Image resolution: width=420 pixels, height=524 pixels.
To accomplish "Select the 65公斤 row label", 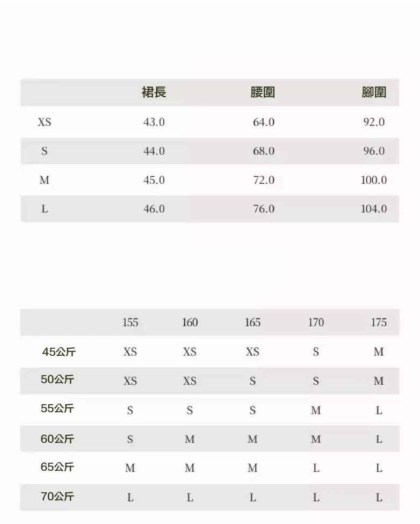I will 57,467.
